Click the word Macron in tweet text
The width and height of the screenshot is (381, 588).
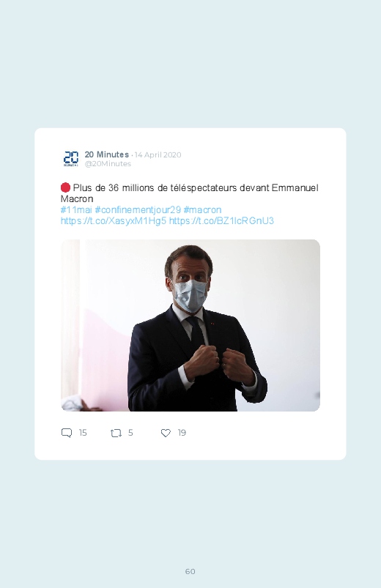(x=77, y=198)
